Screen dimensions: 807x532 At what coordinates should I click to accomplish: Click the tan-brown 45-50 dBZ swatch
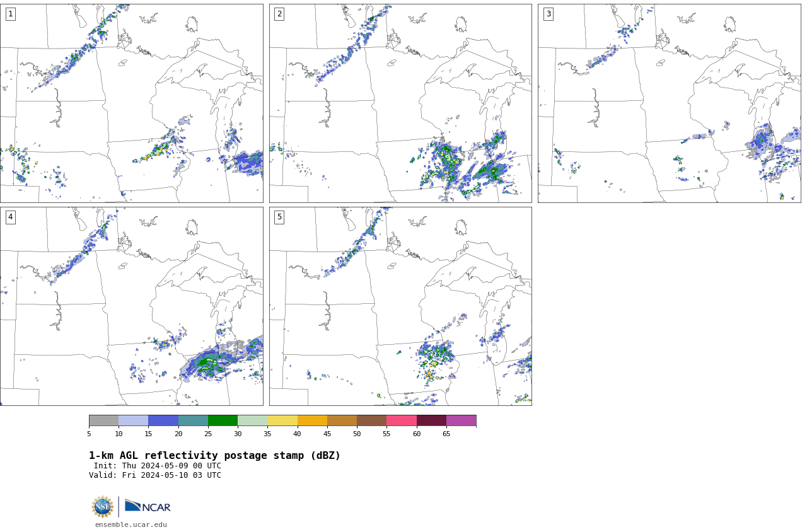(342, 420)
